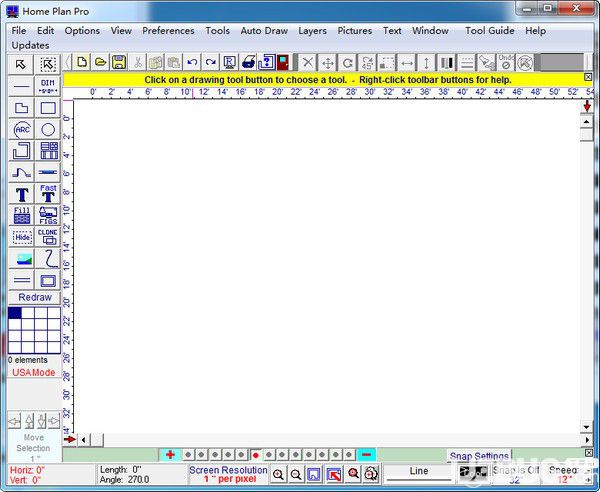Screen dimensions: 600x492
Task: Click the undo arrow toolbar icon
Action: [192, 62]
